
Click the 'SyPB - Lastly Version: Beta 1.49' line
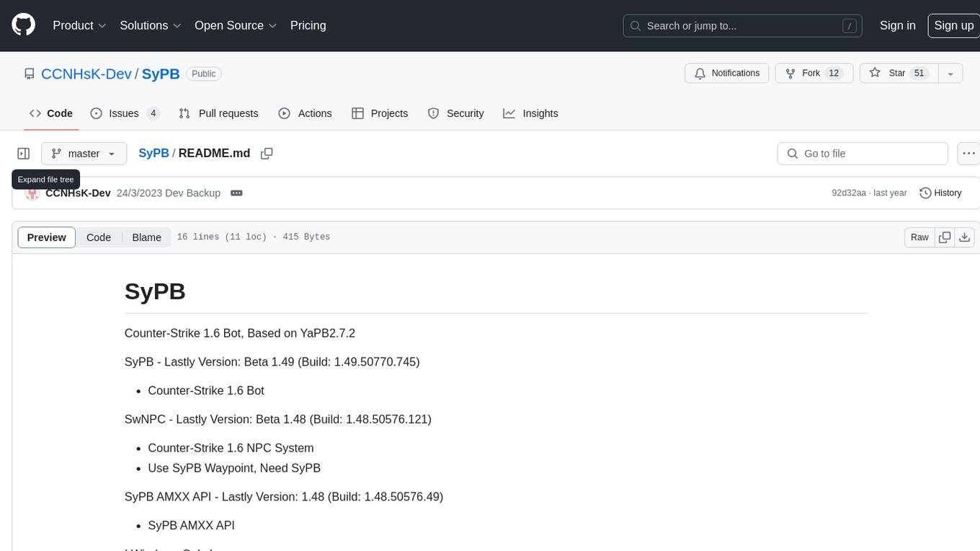point(272,362)
